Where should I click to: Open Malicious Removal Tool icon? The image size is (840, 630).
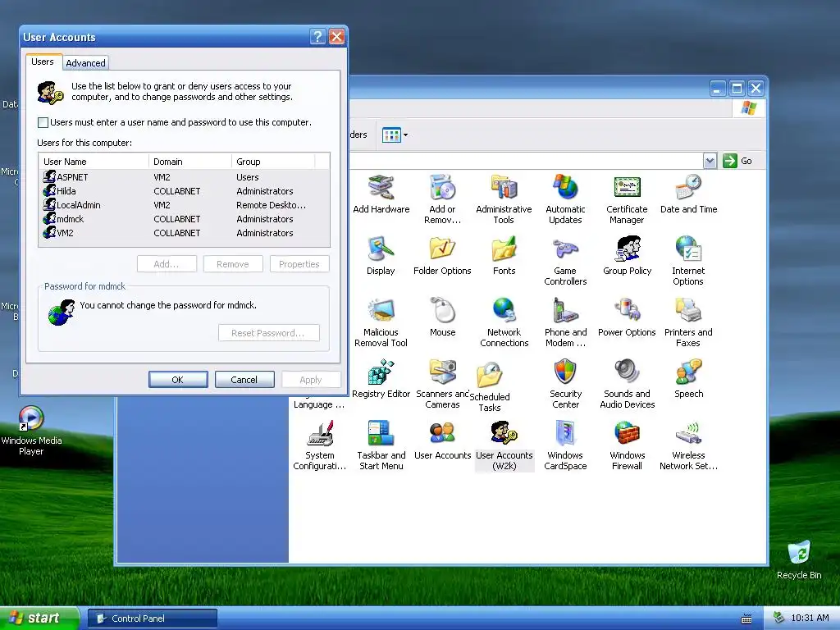tap(381, 322)
